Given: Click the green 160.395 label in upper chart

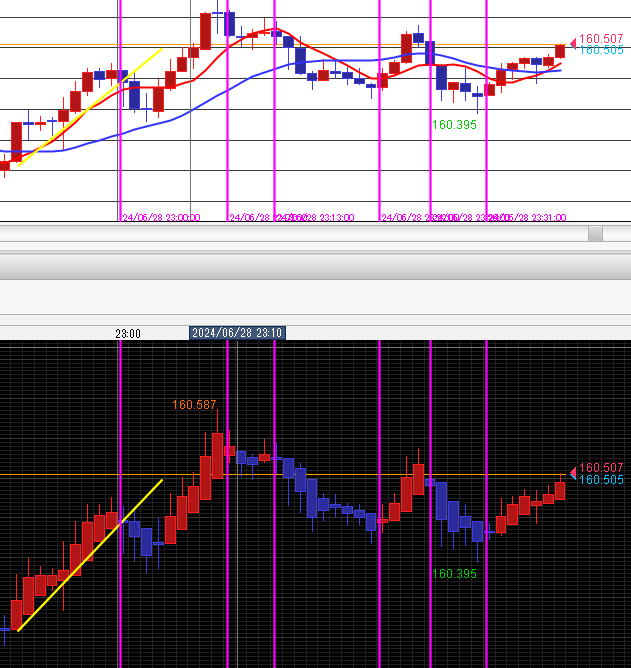Looking at the screenshot, I should (x=454, y=125).
